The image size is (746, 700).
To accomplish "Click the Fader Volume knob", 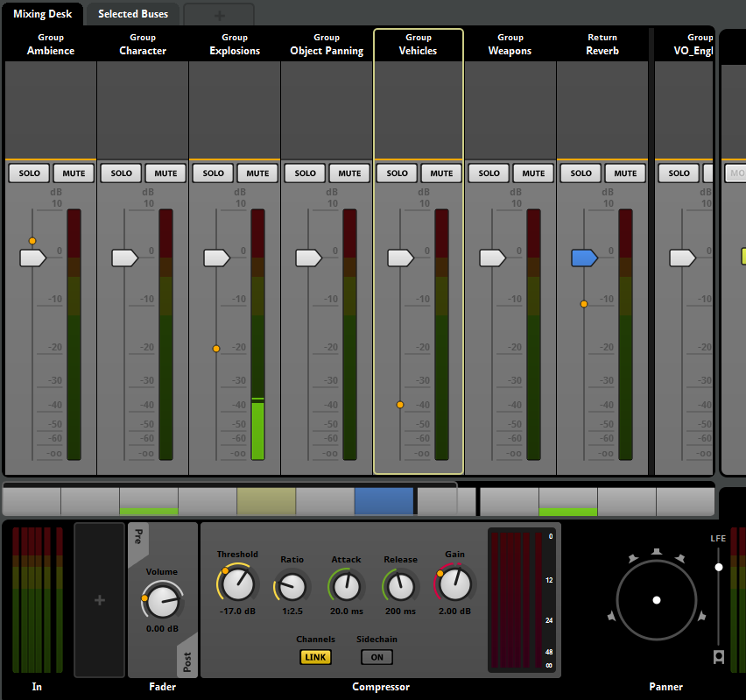I will coord(162,601).
